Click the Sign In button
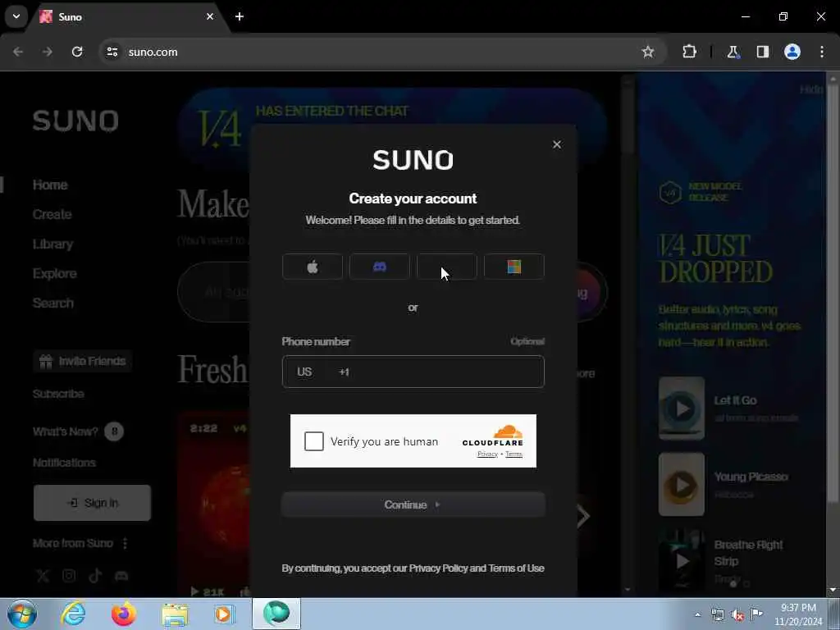840x630 pixels. [x=92, y=503]
